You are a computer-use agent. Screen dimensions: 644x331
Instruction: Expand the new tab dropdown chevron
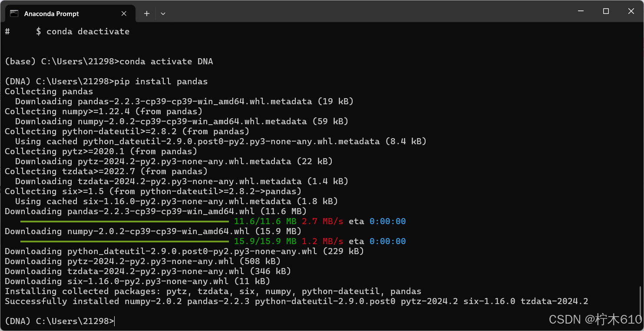click(163, 13)
